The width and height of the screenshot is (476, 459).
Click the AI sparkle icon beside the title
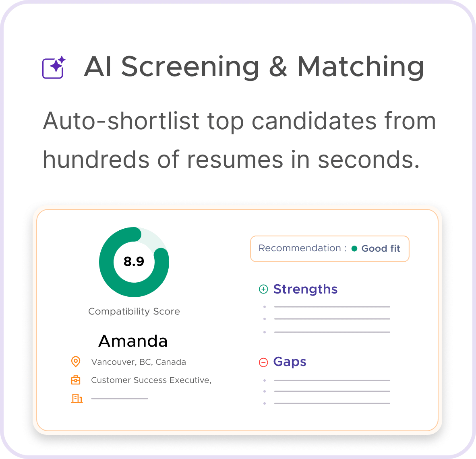pos(54,67)
